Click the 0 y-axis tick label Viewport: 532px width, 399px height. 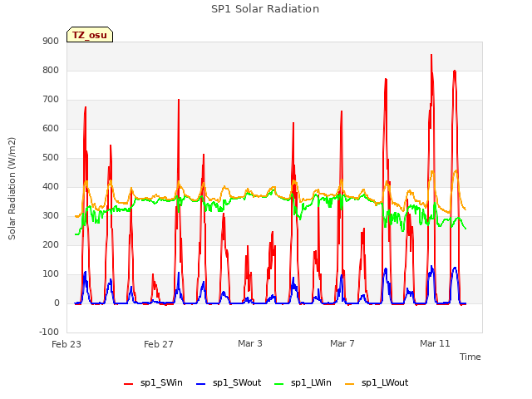click(57, 303)
